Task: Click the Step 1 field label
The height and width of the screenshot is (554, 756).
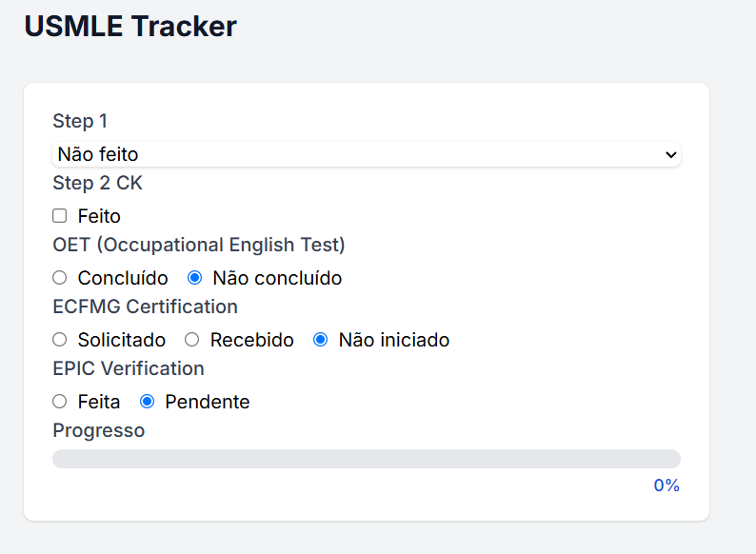Action: point(80,121)
